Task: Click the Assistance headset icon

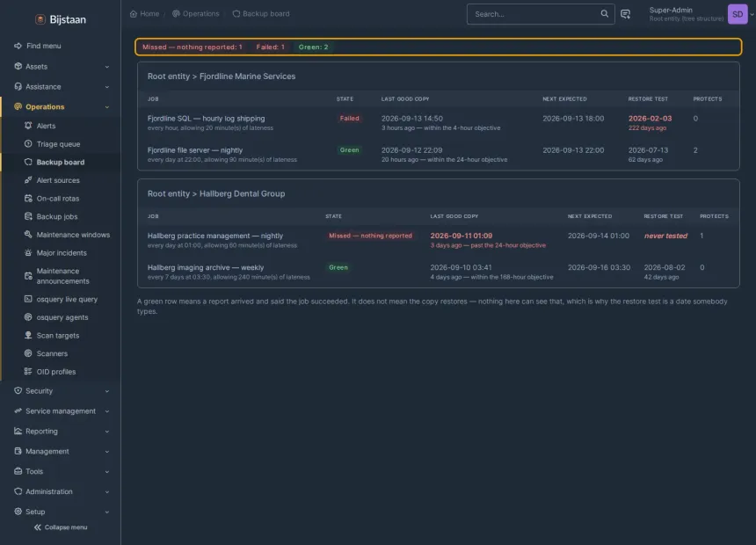Action: click(18, 86)
